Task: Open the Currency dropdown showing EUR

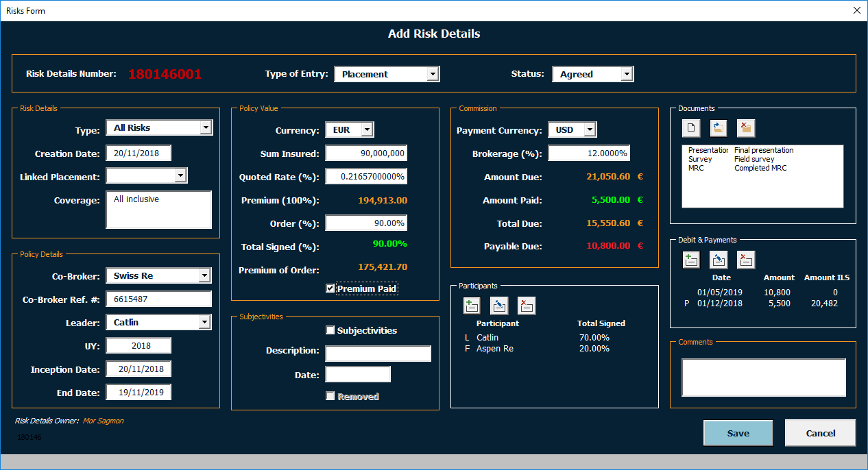Action: 367,129
